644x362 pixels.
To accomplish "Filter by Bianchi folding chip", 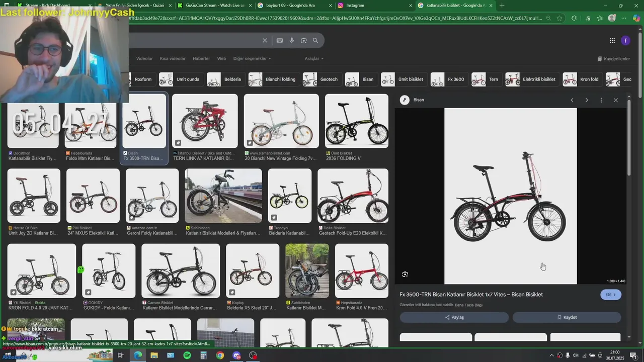I will tap(273, 79).
